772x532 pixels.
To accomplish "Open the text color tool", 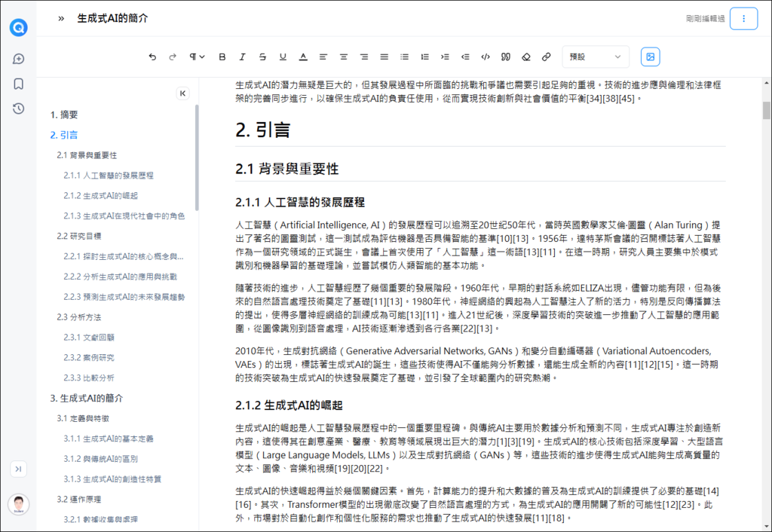I will [302, 57].
